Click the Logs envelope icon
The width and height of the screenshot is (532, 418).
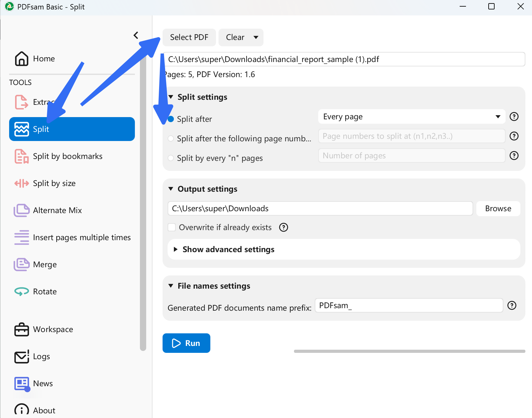22,356
